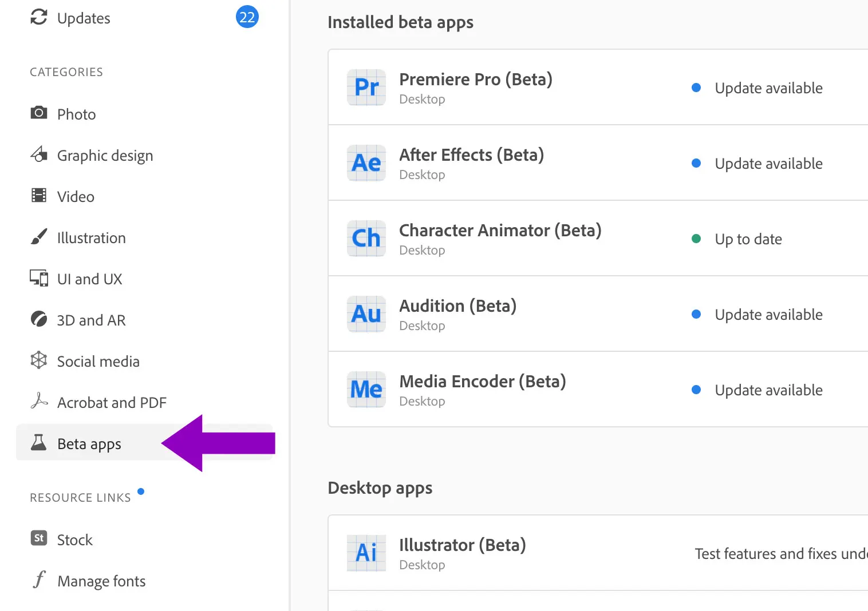Select the Acrobat and PDF category

point(112,403)
